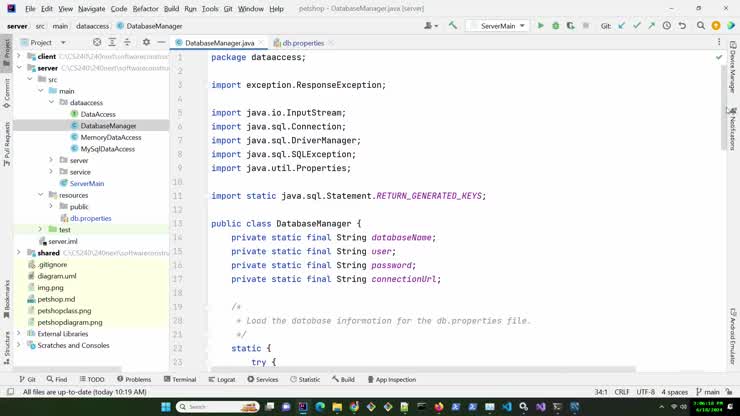This screenshot has width=740, height=416.
Task: Select MemoryDataAccess in project tree
Action: tap(111, 137)
